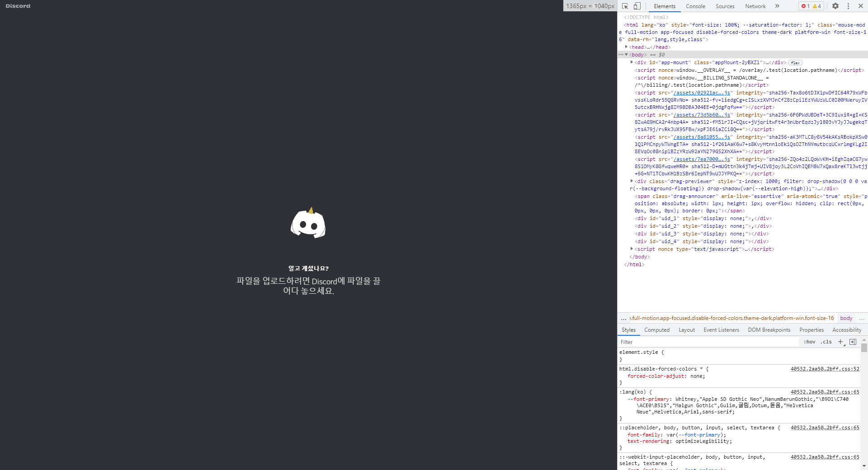
Task: Select the Styles pane tab
Action: 628,330
